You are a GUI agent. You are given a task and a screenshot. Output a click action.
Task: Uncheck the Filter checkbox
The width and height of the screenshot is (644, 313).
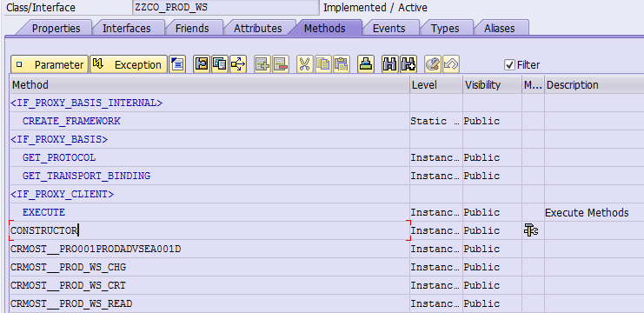509,64
